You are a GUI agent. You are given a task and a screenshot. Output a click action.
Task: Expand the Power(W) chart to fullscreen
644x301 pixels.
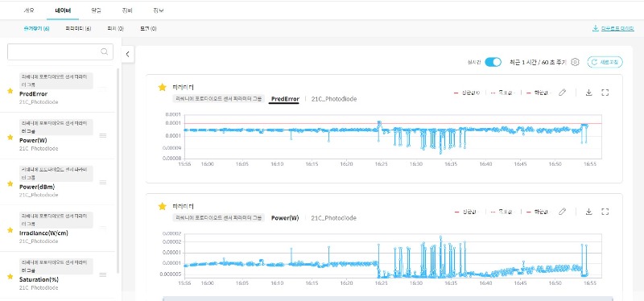click(605, 212)
